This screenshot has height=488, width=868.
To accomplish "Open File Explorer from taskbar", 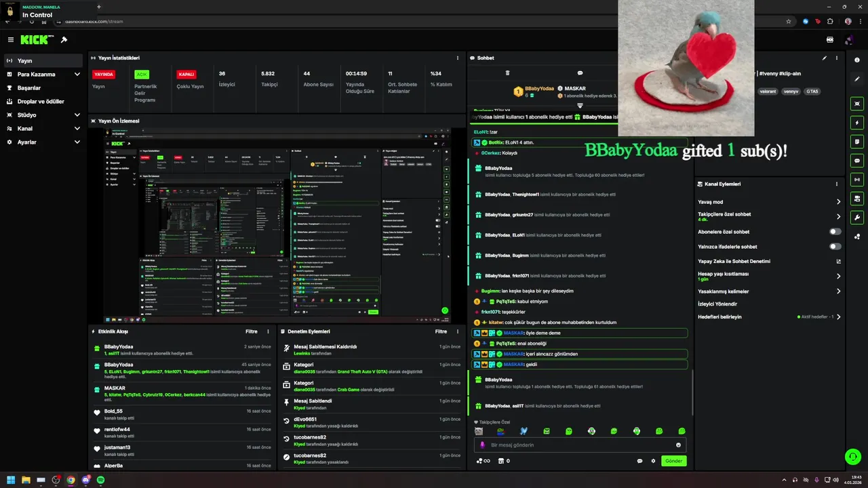I will click(x=26, y=480).
